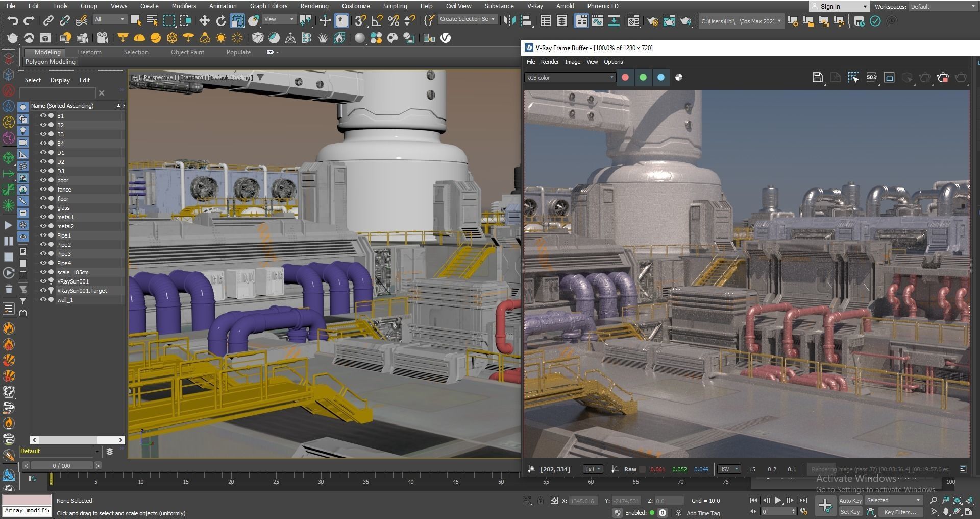
Task: Open the Modifiers menu
Action: (184, 6)
